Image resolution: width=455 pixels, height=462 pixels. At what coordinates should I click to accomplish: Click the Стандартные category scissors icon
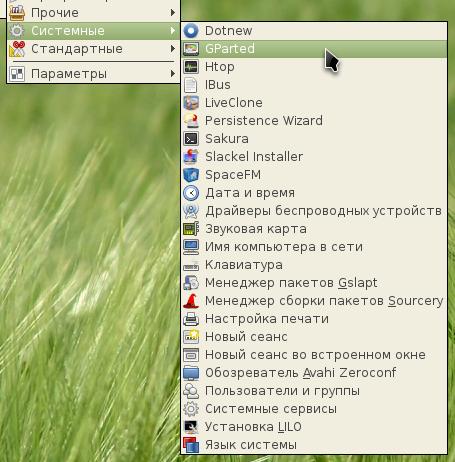(x=17, y=49)
